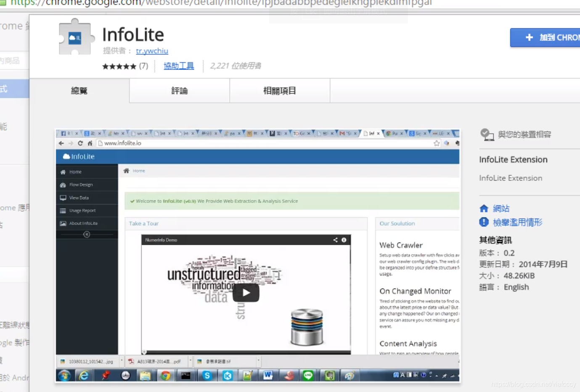Click the On Changed Monitor heading
Viewport: 580px width, 392px height.
(415, 291)
